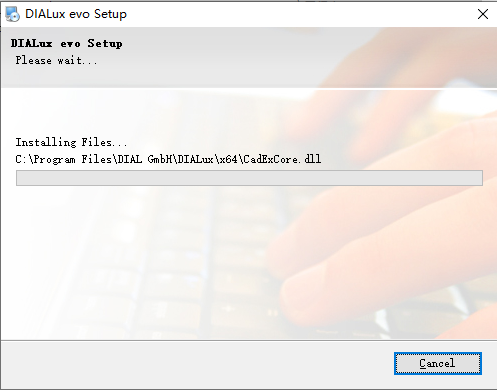Click the CadExCore.dll filename in the path

pyautogui.click(x=282, y=159)
